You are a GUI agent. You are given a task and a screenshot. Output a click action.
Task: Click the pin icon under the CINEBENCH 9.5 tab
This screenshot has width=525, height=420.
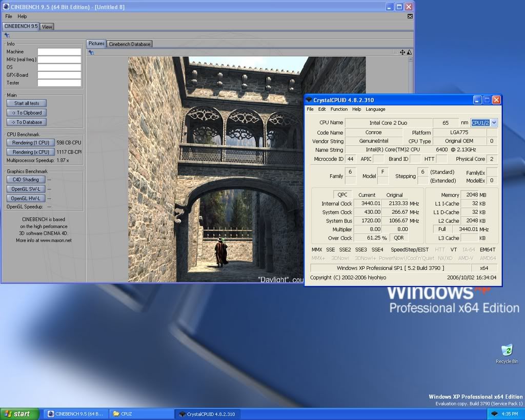(7, 35)
